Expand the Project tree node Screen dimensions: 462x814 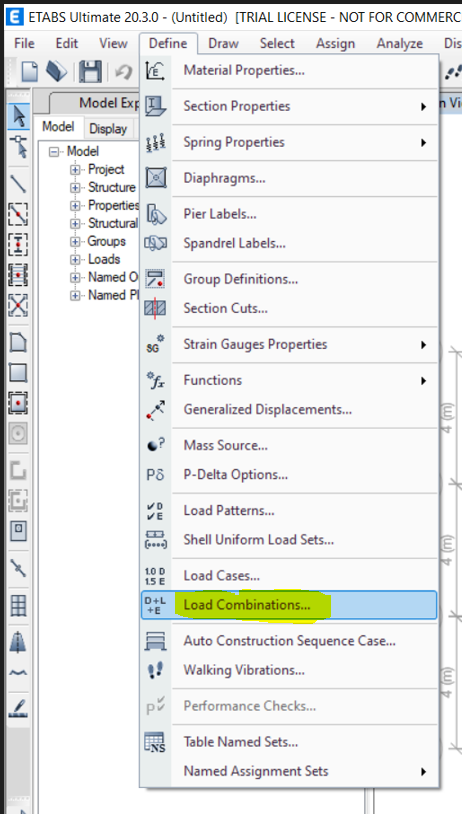pos(76,170)
